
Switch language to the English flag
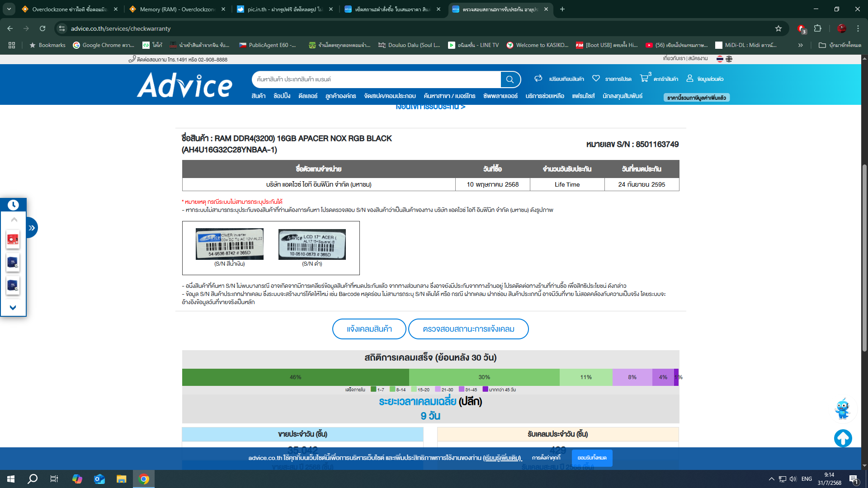(729, 59)
